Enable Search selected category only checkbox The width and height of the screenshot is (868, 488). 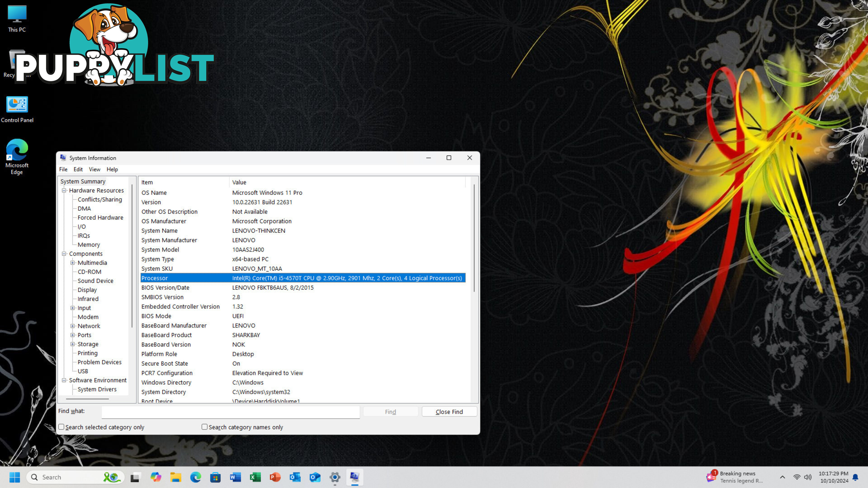click(x=61, y=427)
